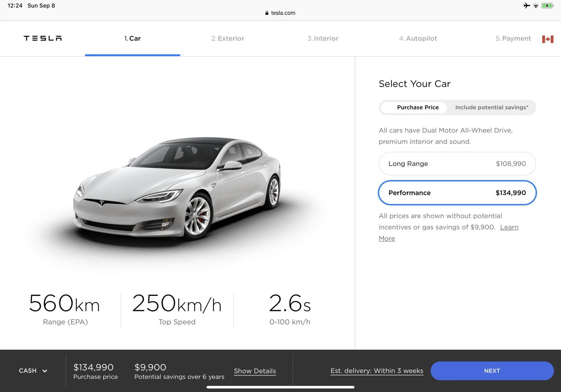Click the Model S car image

point(177,189)
